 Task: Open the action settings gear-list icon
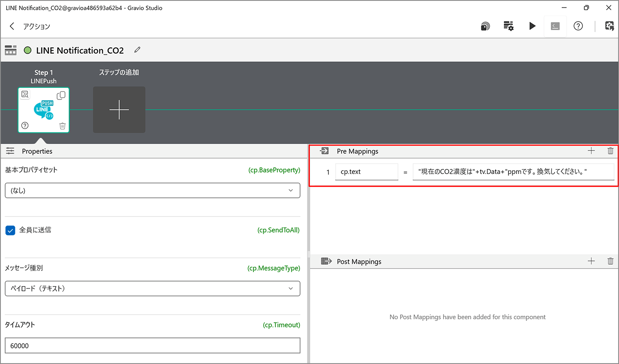click(x=508, y=26)
